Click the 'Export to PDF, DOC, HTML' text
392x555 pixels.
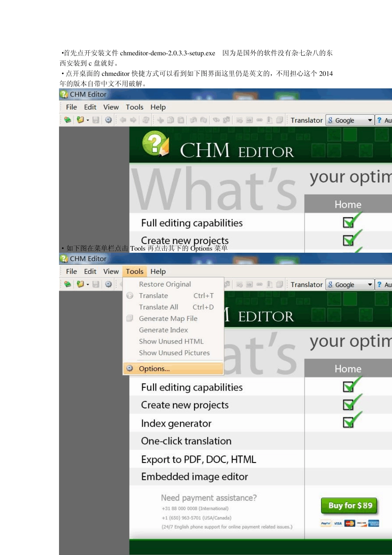(198, 460)
